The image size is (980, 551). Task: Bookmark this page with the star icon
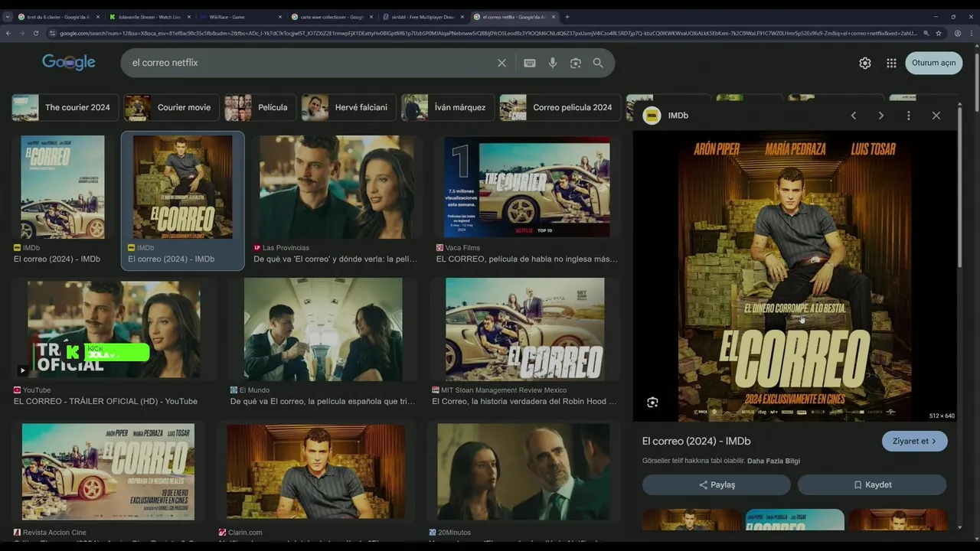[x=939, y=34]
